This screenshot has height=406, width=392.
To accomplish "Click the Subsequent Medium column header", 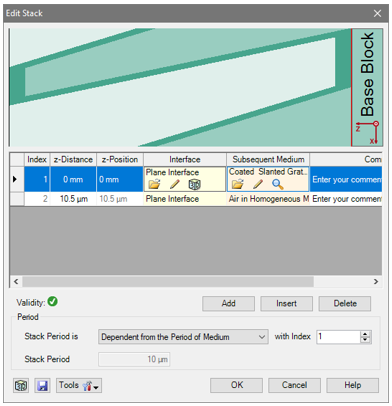I will click(x=268, y=159).
